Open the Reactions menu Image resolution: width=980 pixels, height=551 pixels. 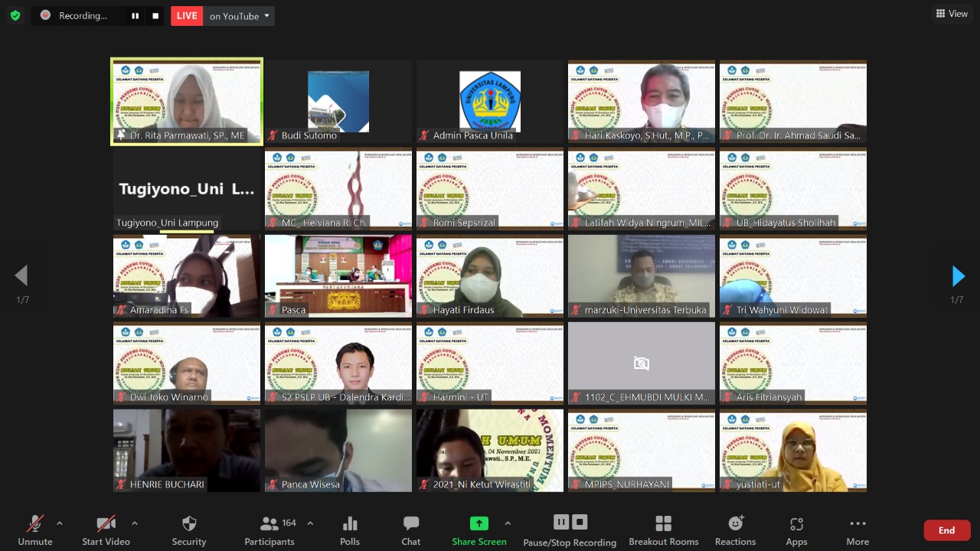(x=735, y=530)
